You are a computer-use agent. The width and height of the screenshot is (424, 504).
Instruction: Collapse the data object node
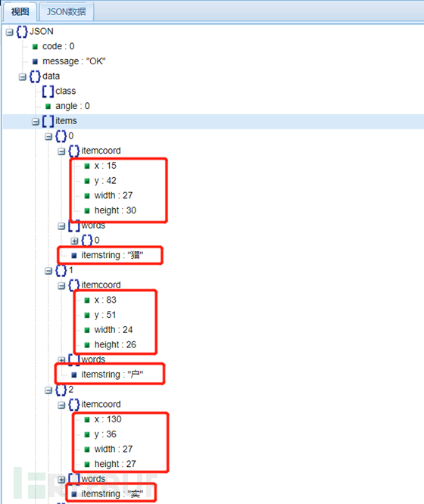pos(23,77)
